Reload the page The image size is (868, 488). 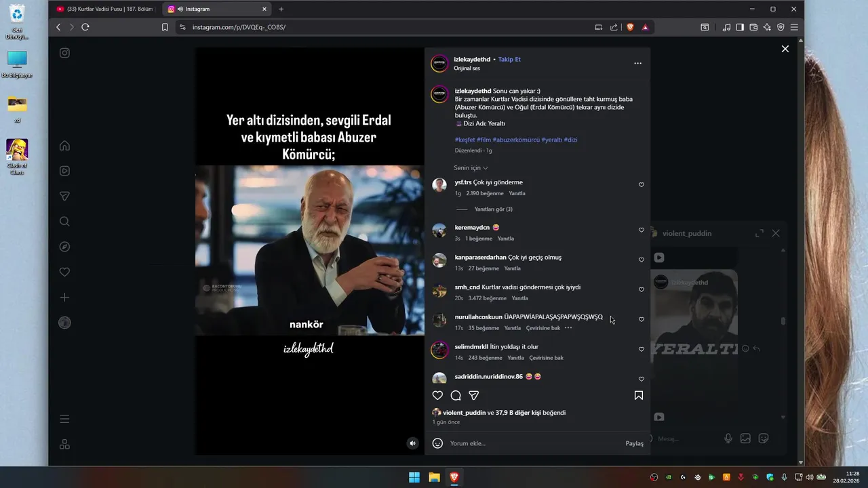[x=85, y=27]
